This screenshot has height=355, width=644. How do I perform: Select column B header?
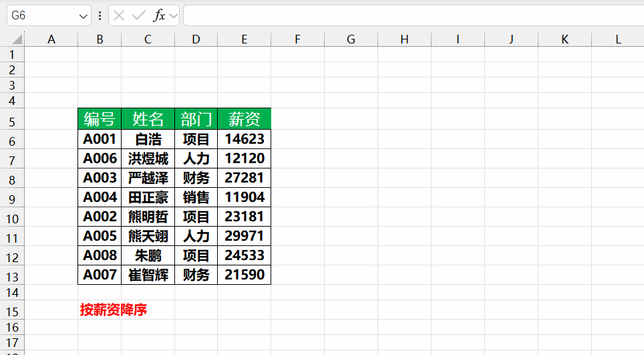tap(100, 39)
